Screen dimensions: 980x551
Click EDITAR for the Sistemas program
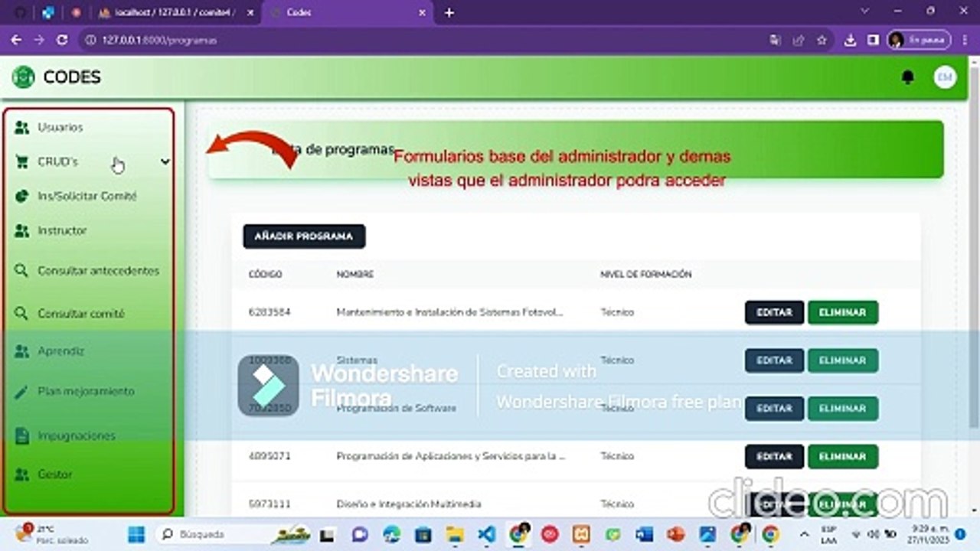[774, 360]
